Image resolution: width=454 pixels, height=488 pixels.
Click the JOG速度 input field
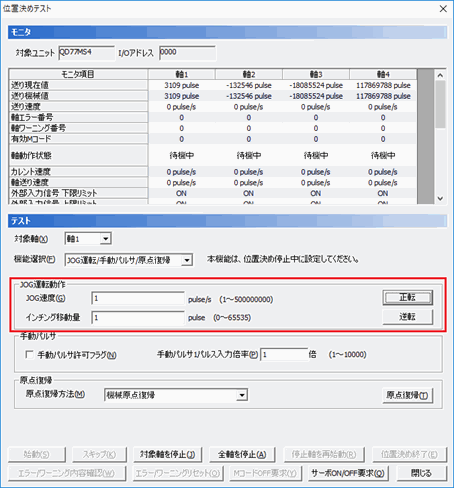[x=138, y=298]
